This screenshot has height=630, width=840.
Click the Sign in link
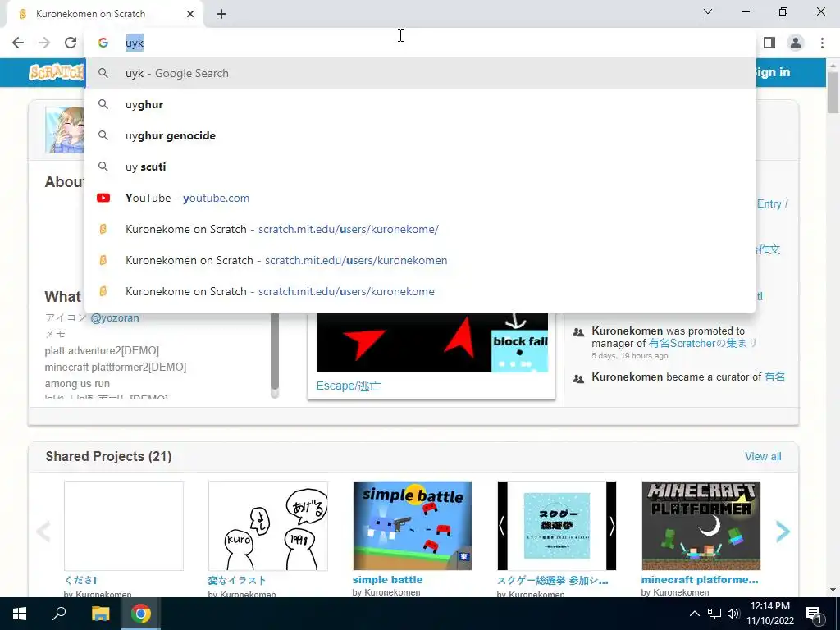coord(773,72)
